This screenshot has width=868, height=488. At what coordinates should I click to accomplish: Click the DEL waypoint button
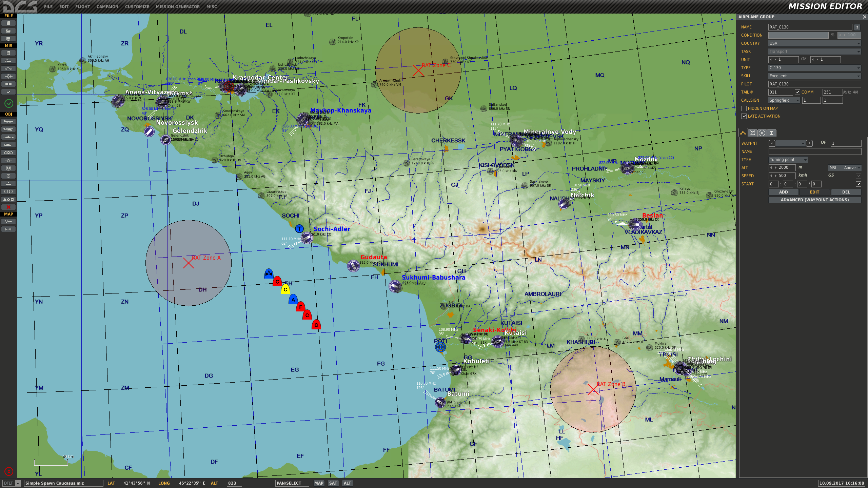point(846,192)
